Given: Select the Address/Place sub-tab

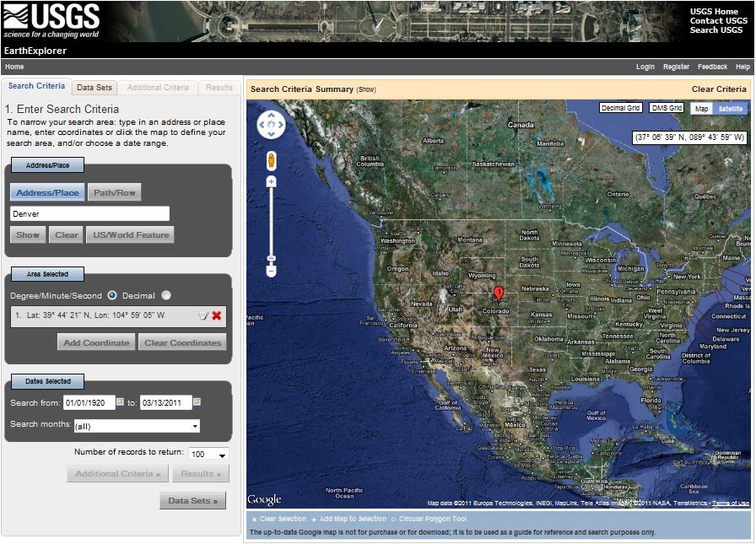Looking at the screenshot, I should click(47, 192).
